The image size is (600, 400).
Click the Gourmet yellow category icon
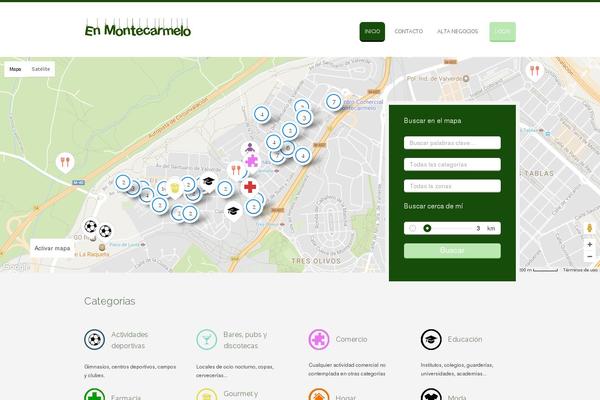coord(207,394)
